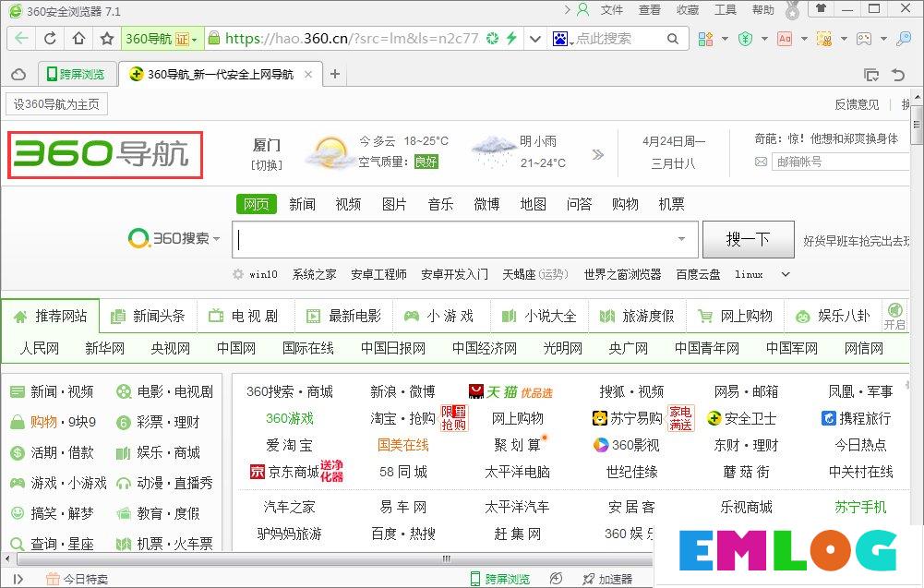
Task: Go back with the browser back arrow
Action: coord(21,39)
